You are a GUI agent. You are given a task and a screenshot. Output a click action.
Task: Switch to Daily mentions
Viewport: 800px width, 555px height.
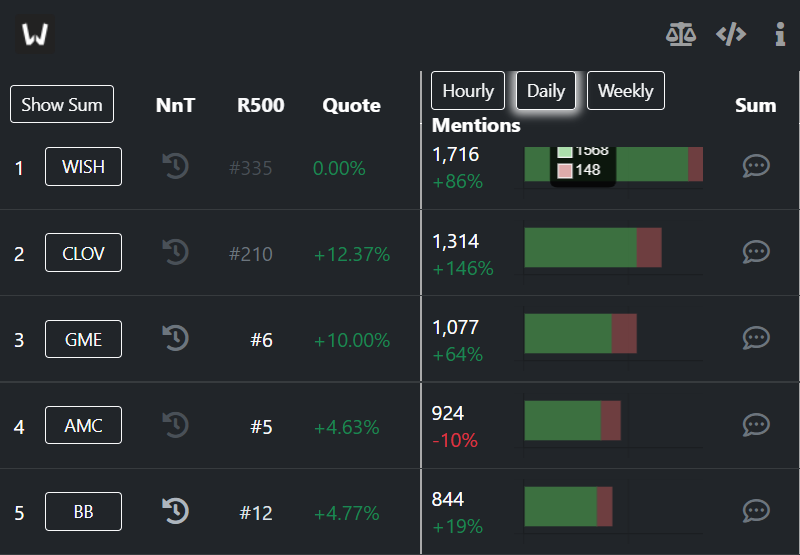(546, 91)
